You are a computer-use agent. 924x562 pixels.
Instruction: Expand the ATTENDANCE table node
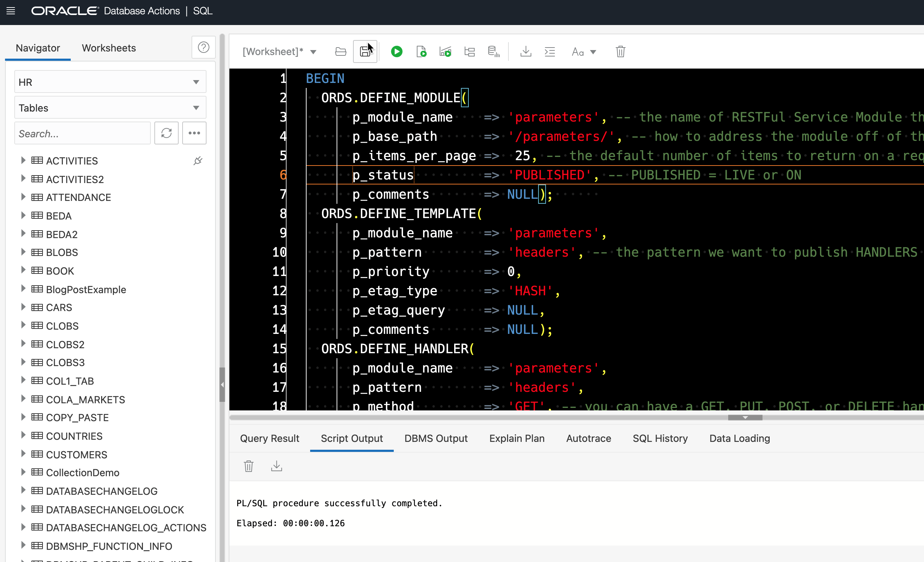click(23, 197)
